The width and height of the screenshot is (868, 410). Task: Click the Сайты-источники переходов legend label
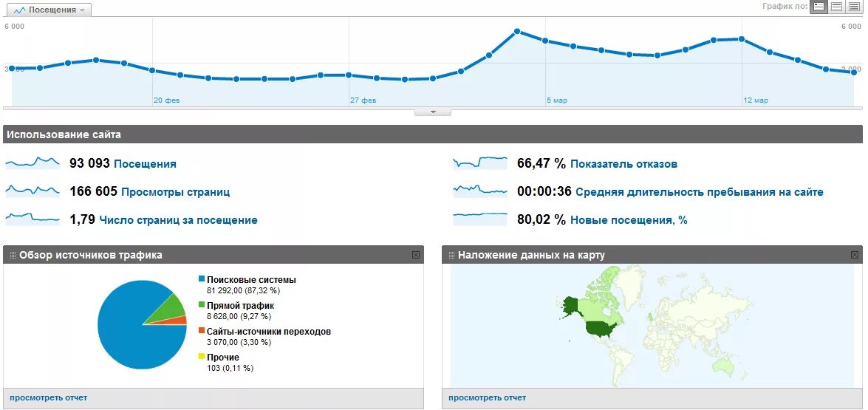(x=268, y=332)
